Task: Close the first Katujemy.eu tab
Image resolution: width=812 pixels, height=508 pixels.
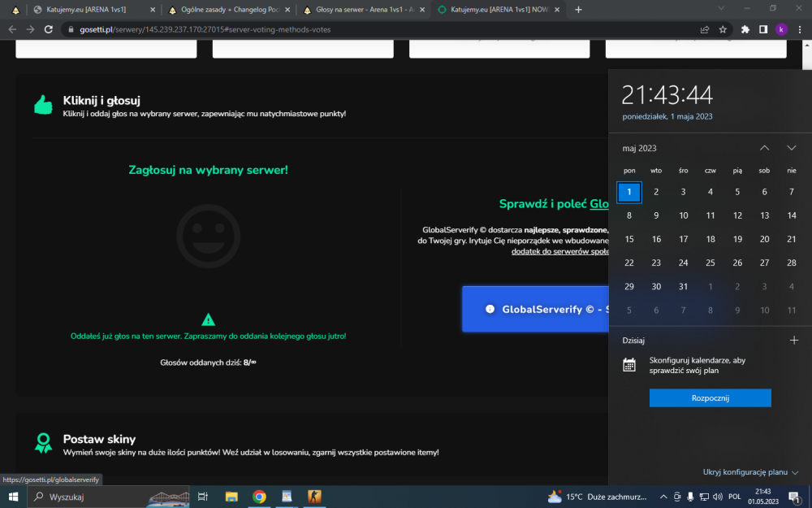Action: [153, 9]
